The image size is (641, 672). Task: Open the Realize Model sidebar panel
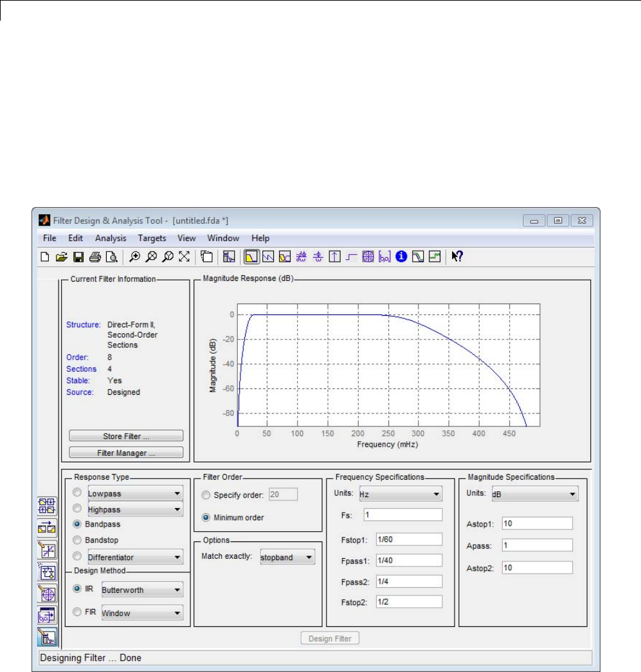pyautogui.click(x=47, y=572)
